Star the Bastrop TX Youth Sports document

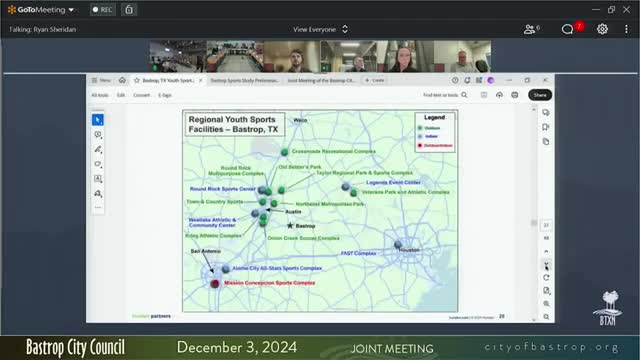[137, 80]
